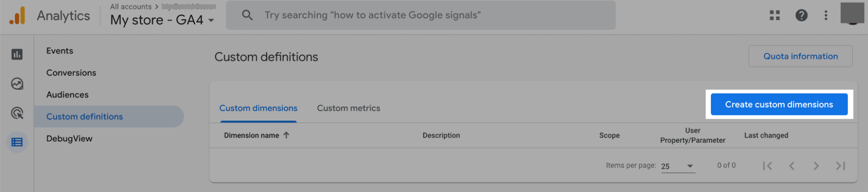This screenshot has width=868, height=192.
Task: Open the Explore icon in the sidebar
Action: [17, 84]
